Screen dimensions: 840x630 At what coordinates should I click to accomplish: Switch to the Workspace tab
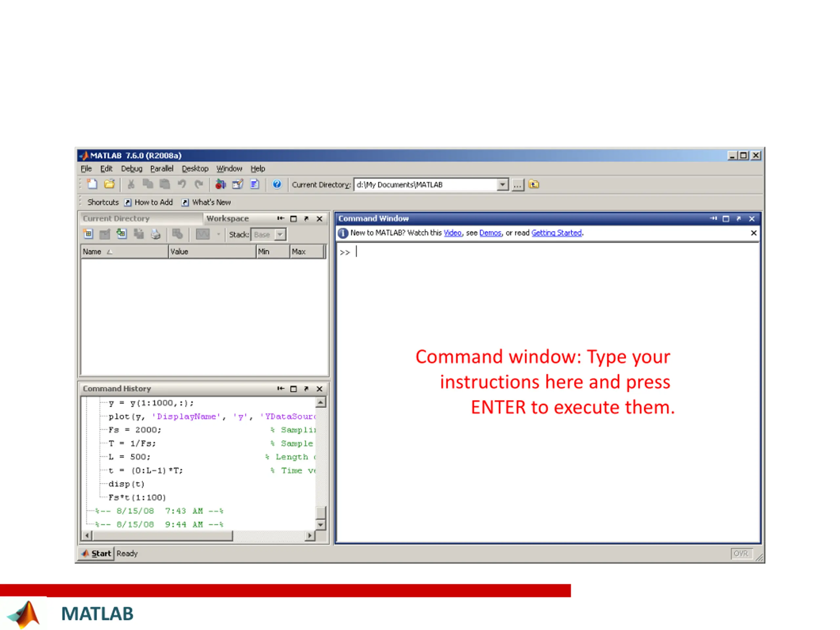[227, 219]
